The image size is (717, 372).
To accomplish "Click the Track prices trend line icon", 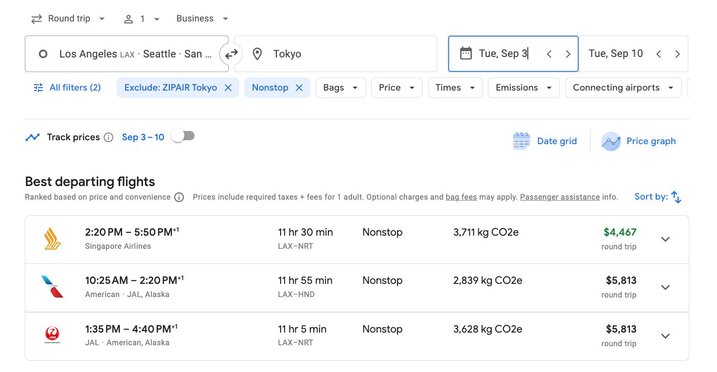I will 32,137.
